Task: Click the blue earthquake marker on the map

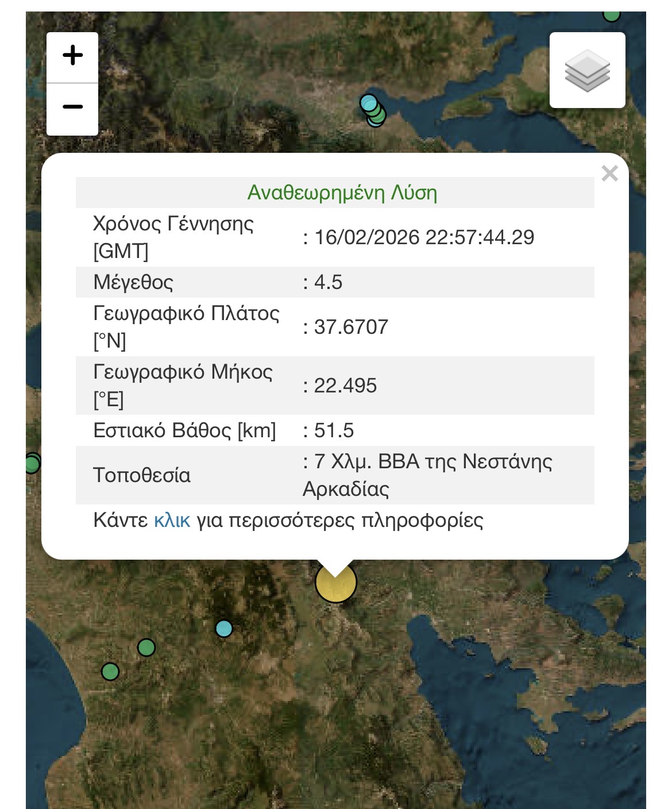Action: [224, 630]
